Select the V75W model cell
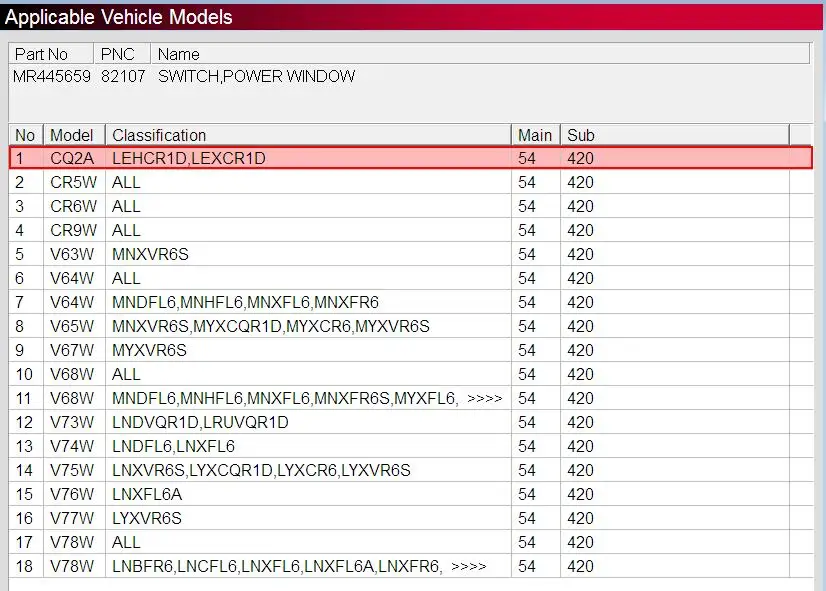 click(x=72, y=470)
